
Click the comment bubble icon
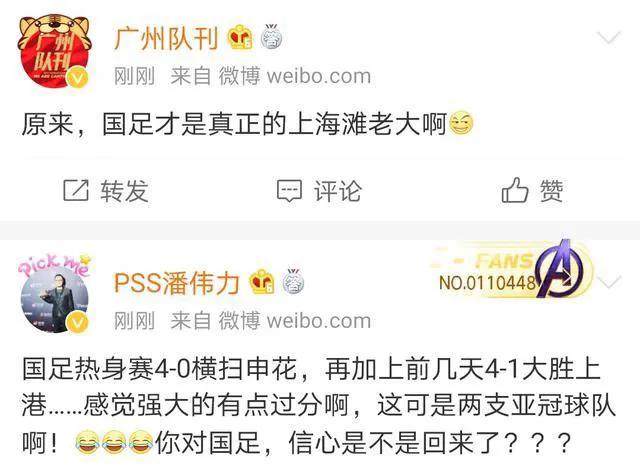289,191
